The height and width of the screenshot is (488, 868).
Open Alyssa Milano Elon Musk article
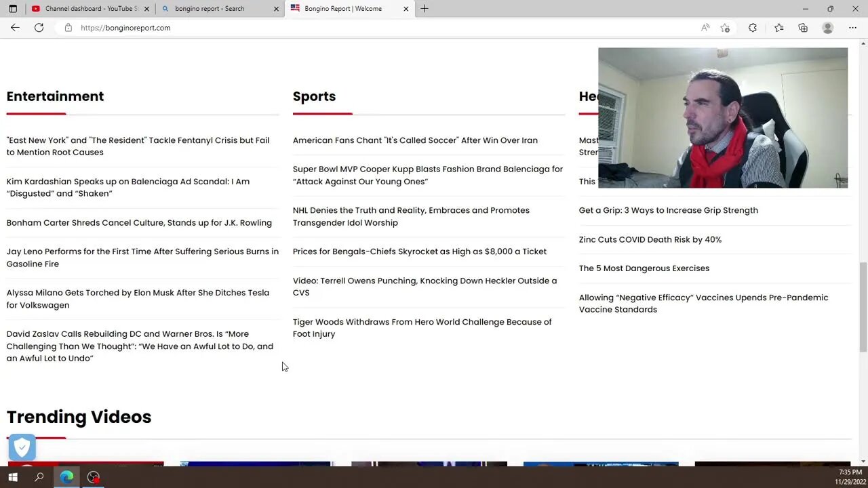click(x=138, y=299)
